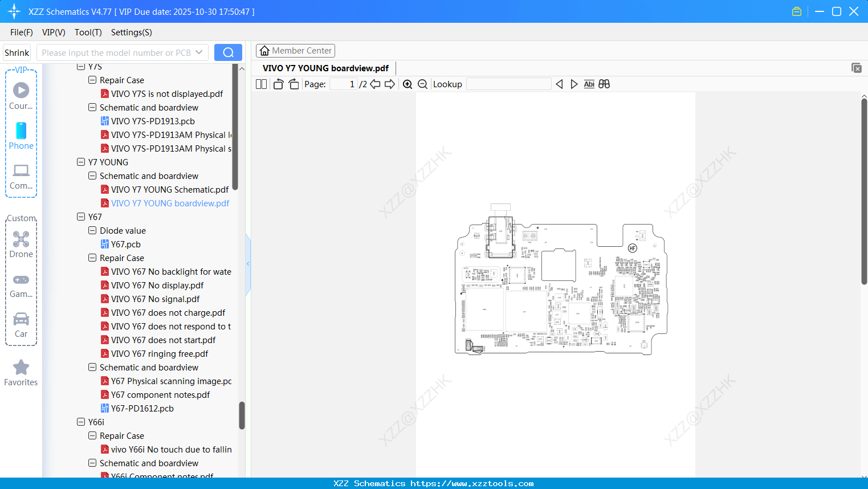Collapse the Y7 YOUNG tree node
868x489 pixels.
(x=81, y=162)
